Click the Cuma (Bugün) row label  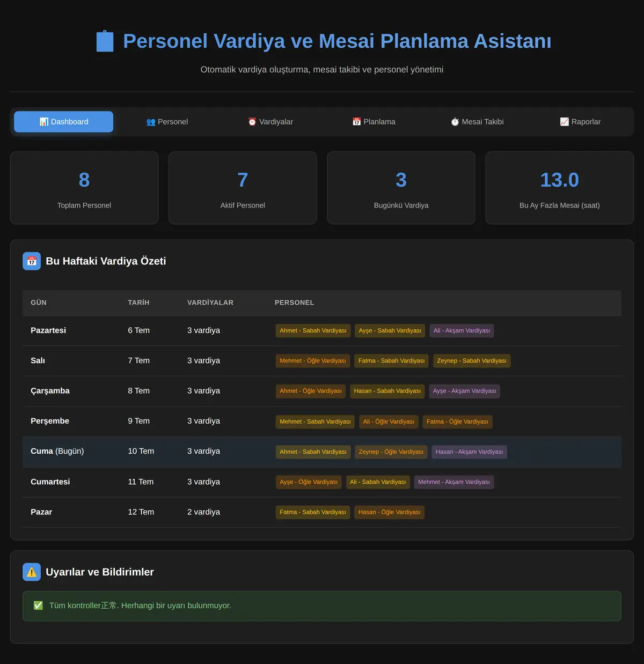(57, 451)
